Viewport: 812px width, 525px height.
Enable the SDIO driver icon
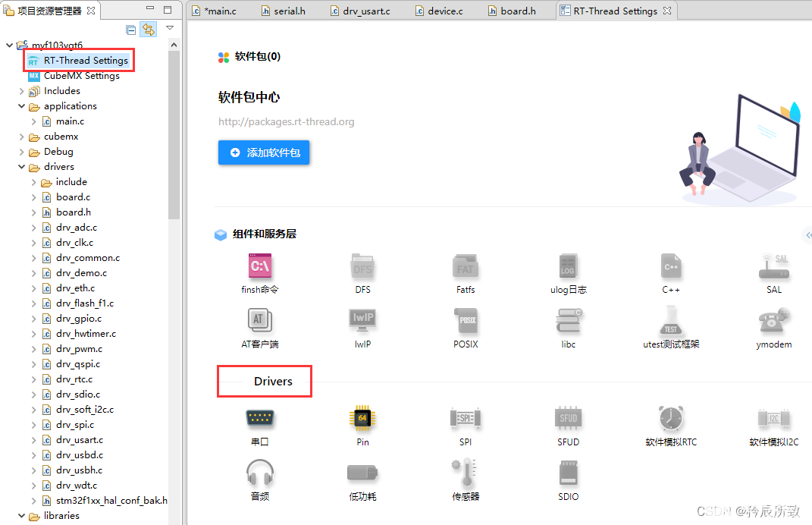(x=568, y=473)
